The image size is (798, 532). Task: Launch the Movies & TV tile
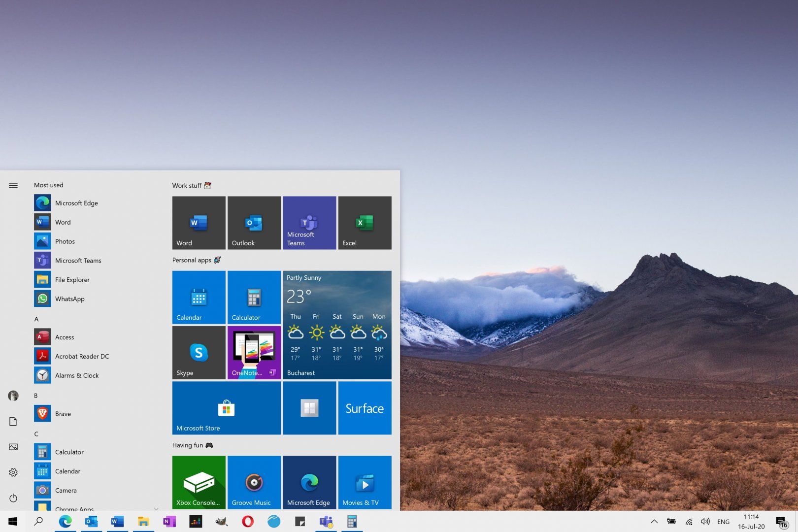tap(365, 482)
